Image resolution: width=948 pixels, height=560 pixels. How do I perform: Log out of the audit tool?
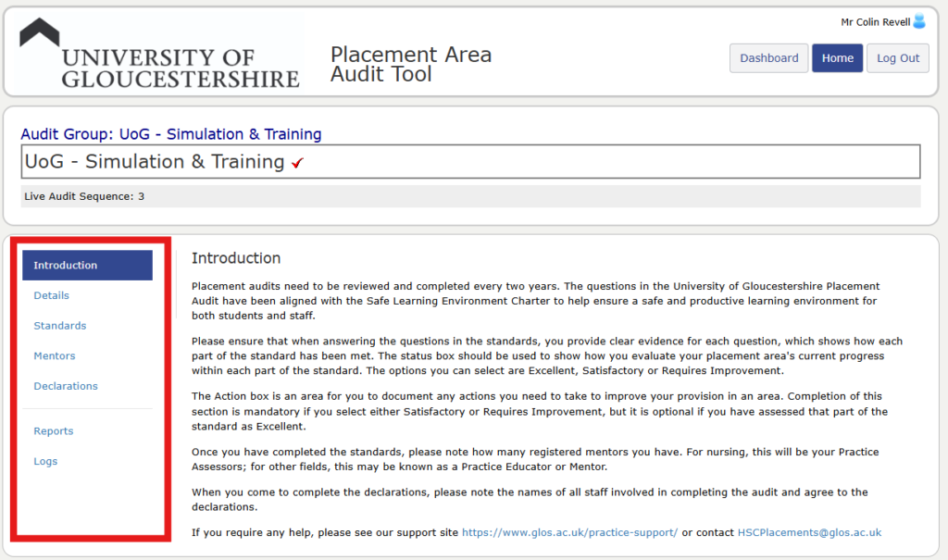898,58
